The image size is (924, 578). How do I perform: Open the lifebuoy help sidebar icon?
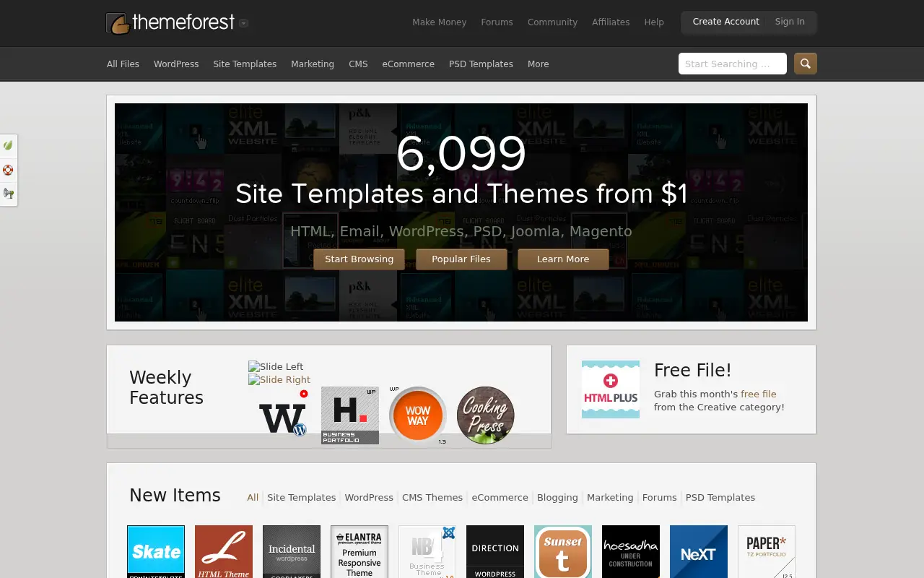tap(8, 171)
